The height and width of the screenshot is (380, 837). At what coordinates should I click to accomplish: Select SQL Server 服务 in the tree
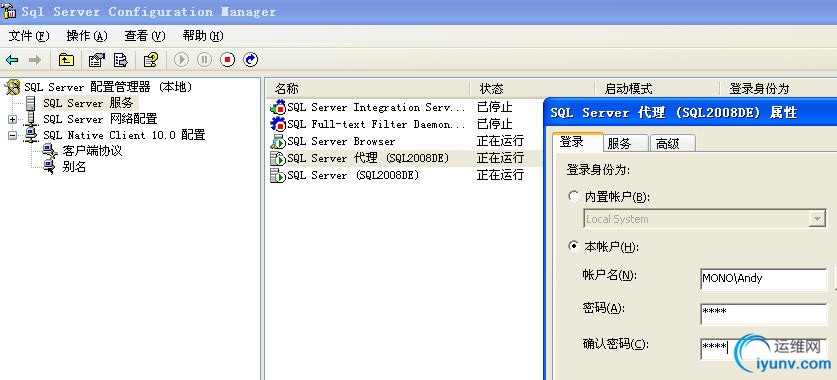(88, 103)
